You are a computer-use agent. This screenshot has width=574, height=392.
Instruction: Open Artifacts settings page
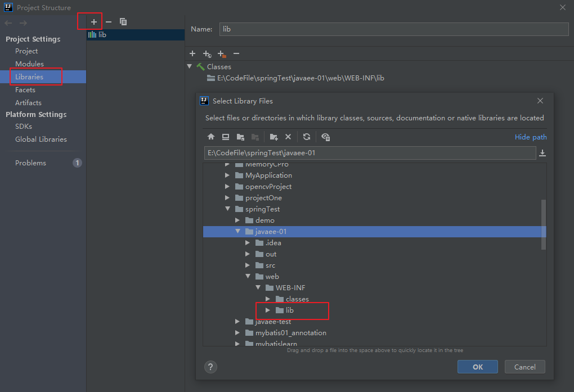point(28,103)
